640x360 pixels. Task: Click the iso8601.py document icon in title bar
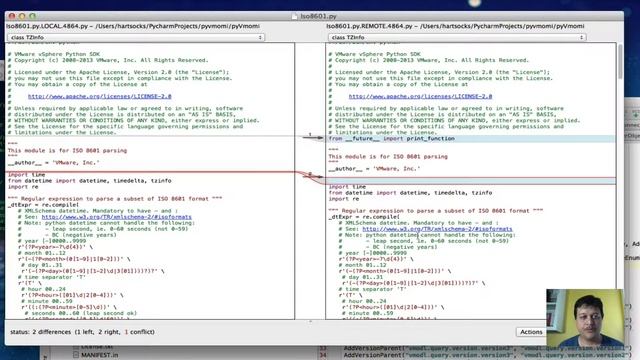coord(295,16)
